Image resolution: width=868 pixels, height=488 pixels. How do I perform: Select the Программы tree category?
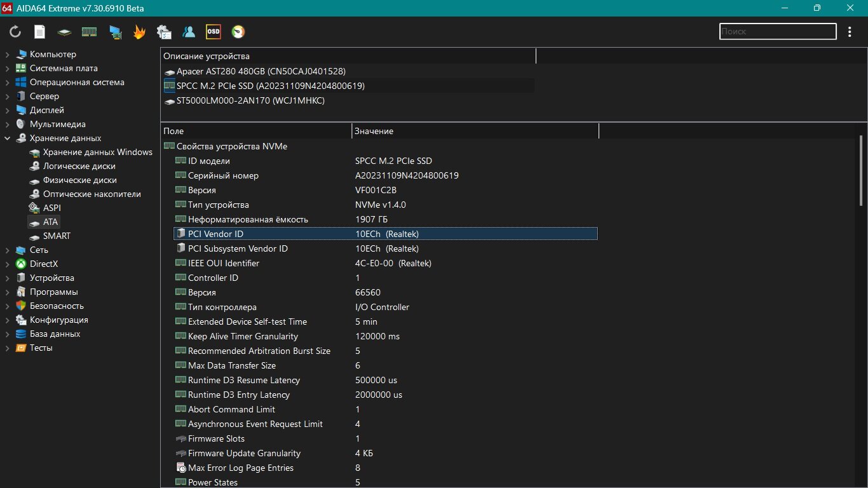pyautogui.click(x=47, y=292)
